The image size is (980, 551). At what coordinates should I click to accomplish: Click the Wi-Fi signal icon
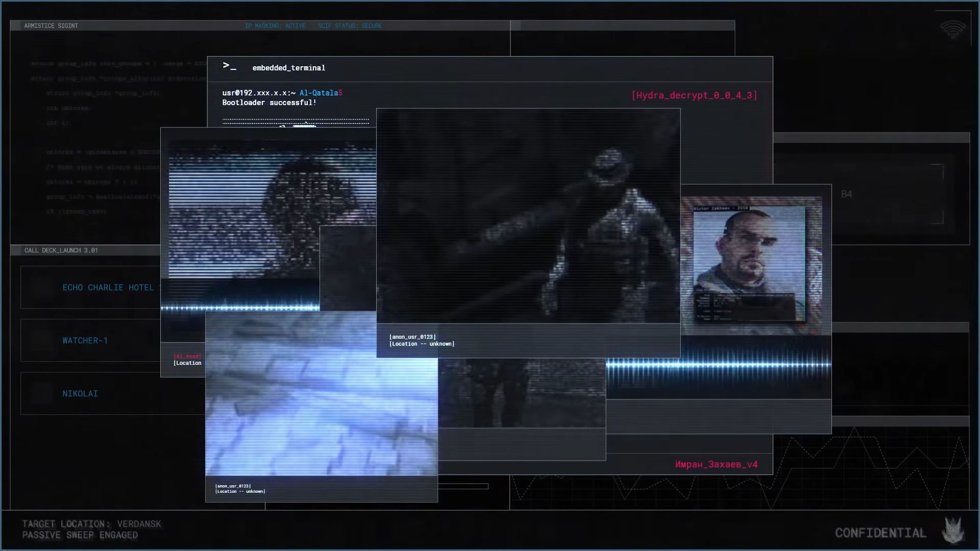point(952,30)
